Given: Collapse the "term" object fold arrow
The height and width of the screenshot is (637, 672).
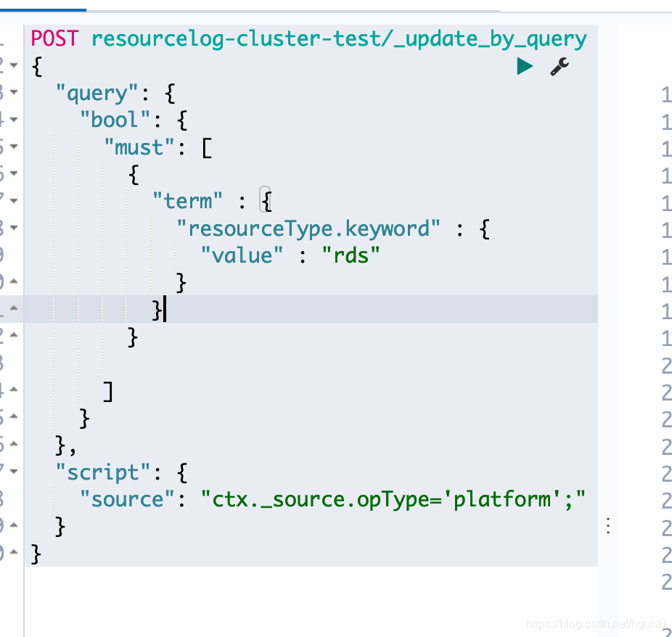Looking at the screenshot, I should 15,201.
